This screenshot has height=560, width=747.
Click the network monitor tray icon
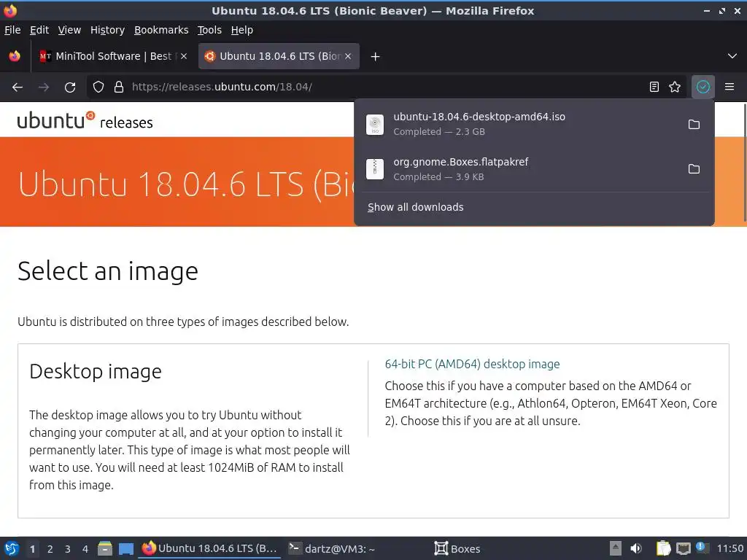point(683,548)
